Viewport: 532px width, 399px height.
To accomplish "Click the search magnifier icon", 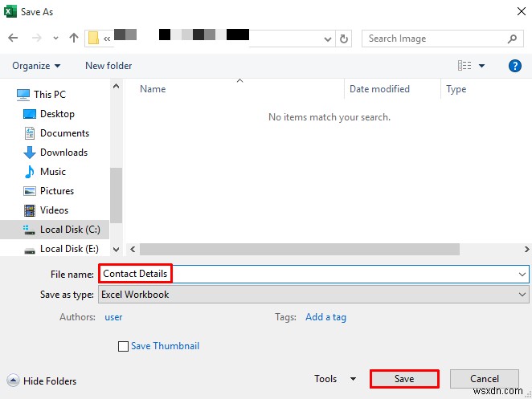I will click(512, 39).
